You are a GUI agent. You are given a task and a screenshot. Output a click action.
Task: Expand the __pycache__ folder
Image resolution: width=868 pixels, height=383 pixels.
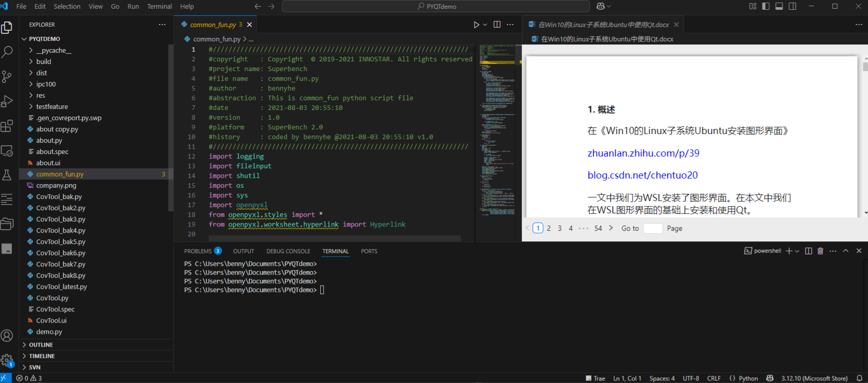pyautogui.click(x=54, y=50)
